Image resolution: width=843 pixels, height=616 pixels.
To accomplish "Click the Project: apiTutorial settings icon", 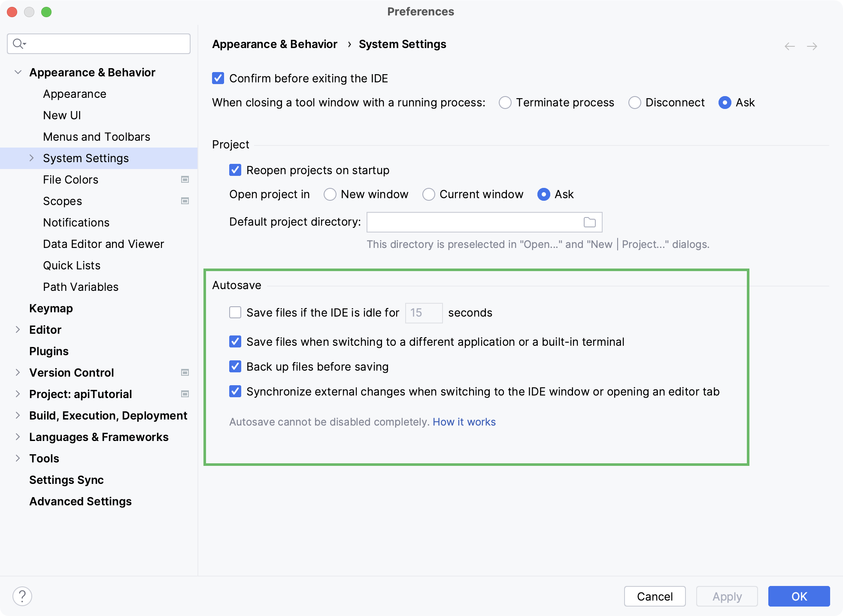I will point(185,394).
